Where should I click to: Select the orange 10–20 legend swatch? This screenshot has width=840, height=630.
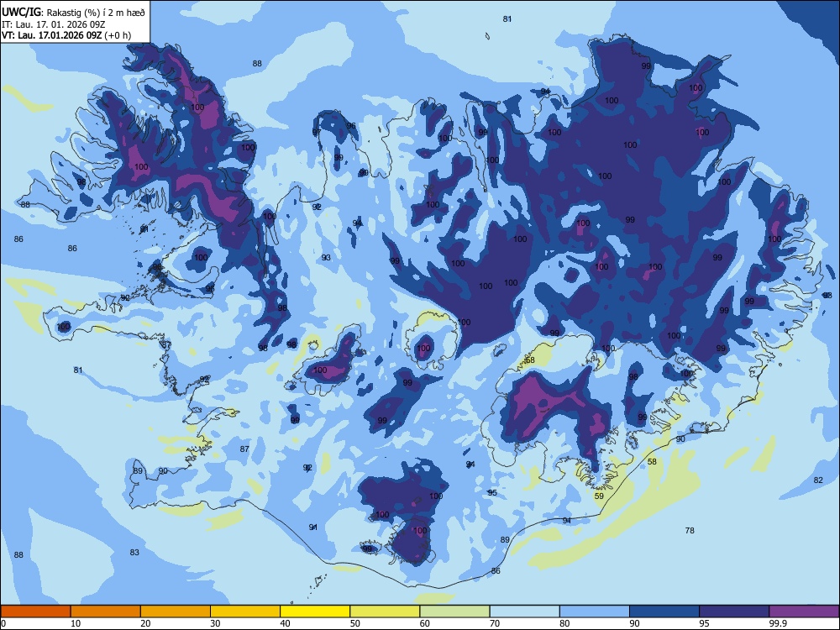point(106,612)
